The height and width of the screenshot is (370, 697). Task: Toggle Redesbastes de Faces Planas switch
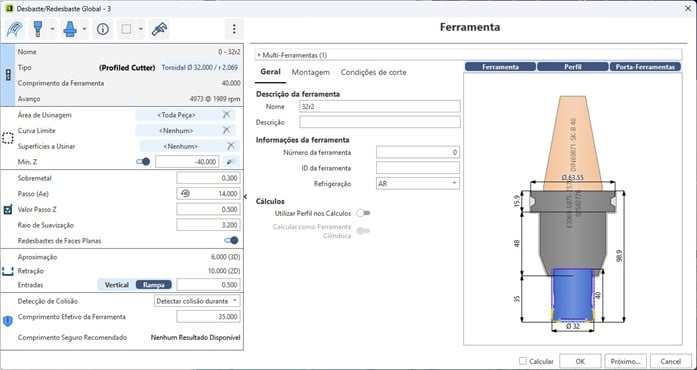coord(231,241)
